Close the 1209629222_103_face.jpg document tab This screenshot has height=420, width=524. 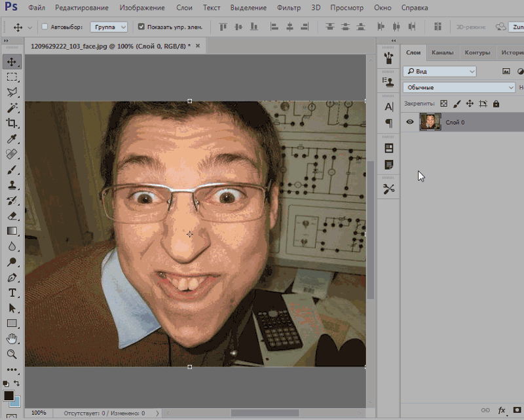pyautogui.click(x=198, y=46)
